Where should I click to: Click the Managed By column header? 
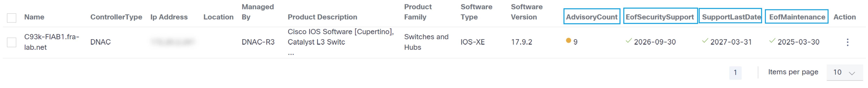[x=257, y=12]
